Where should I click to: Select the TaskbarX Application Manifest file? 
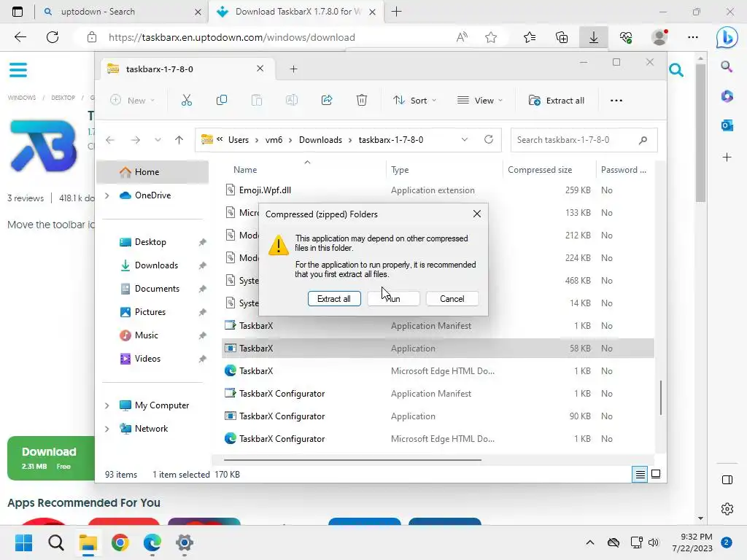pos(438,326)
